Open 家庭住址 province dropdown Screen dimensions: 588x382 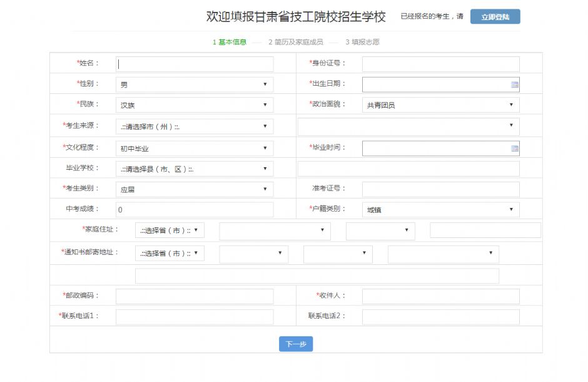tap(170, 230)
